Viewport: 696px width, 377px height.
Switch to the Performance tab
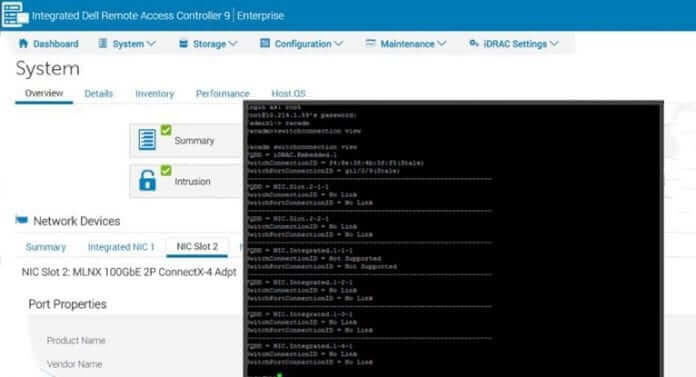(222, 94)
